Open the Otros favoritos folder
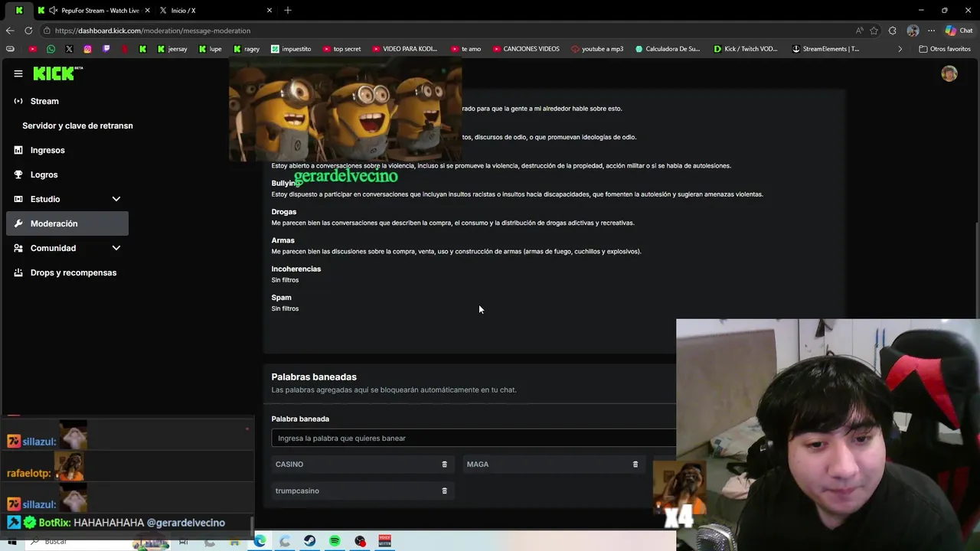The width and height of the screenshot is (980, 551). pyautogui.click(x=945, y=49)
